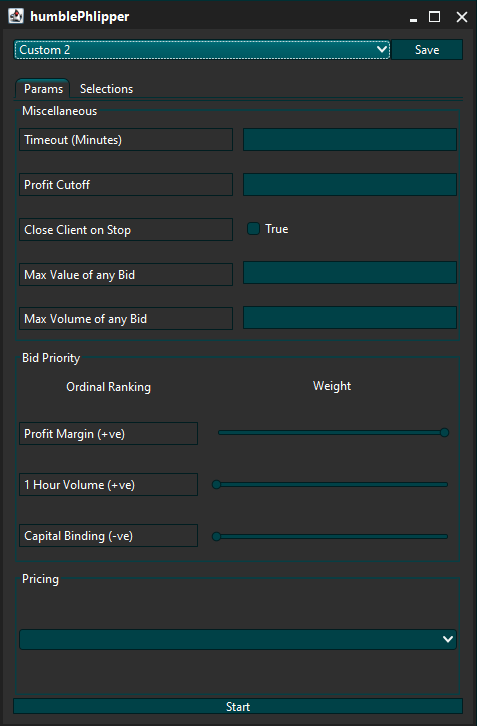The height and width of the screenshot is (726, 477).
Task: Click the Capital Binding weight slider handle
Action: [x=216, y=537]
